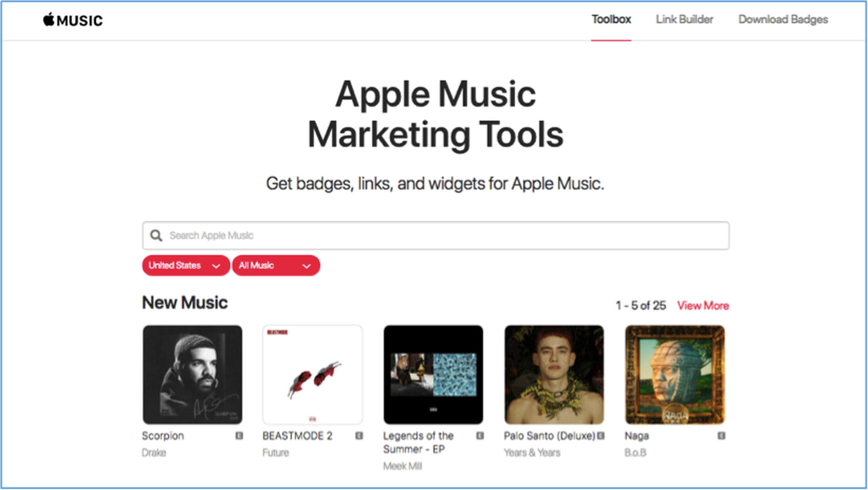Click the explicit badge next to Palo Santo (Deluxe)
Image resolution: width=868 pixels, height=490 pixels.
[x=601, y=435]
